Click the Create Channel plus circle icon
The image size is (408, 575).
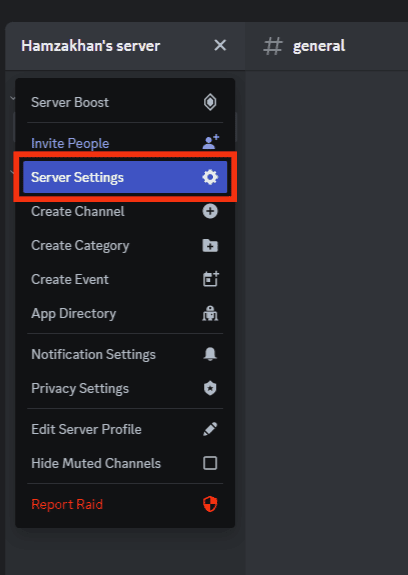coord(210,211)
